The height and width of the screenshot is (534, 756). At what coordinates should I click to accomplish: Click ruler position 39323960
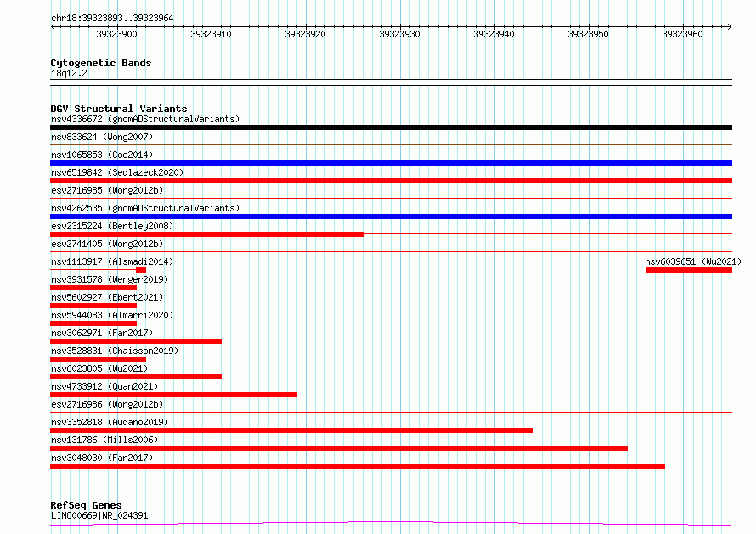coord(682,34)
